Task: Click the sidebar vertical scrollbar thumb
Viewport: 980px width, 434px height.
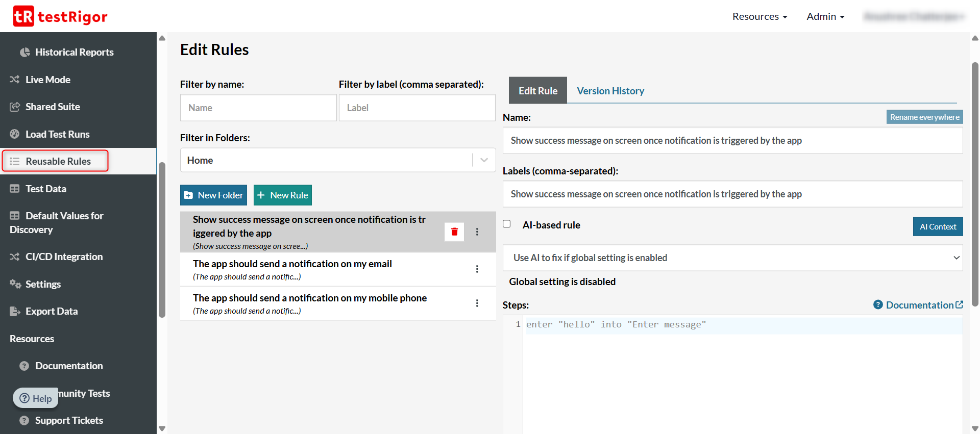Action: pos(162,240)
